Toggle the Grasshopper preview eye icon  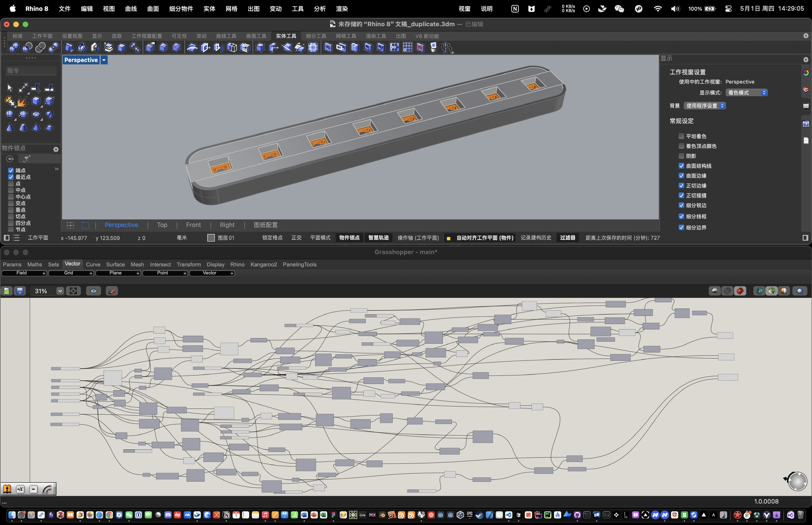coord(93,291)
